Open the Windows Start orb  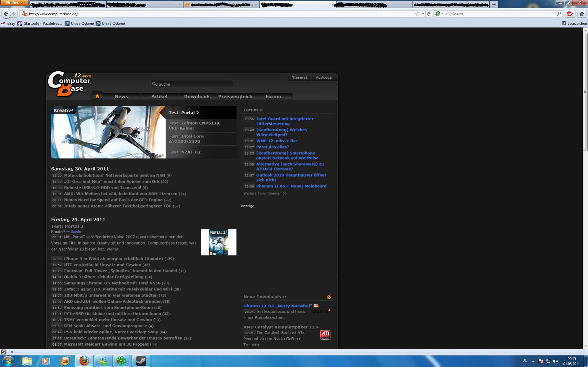pyautogui.click(x=8, y=361)
